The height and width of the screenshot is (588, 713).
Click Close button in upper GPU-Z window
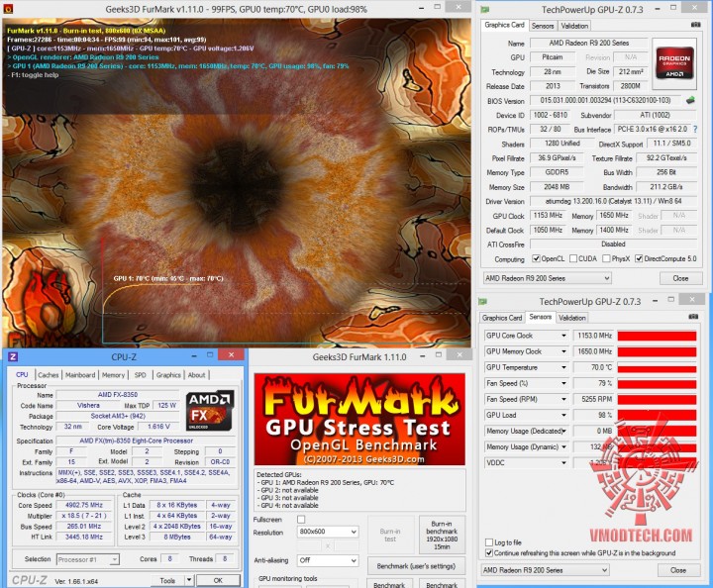point(680,278)
